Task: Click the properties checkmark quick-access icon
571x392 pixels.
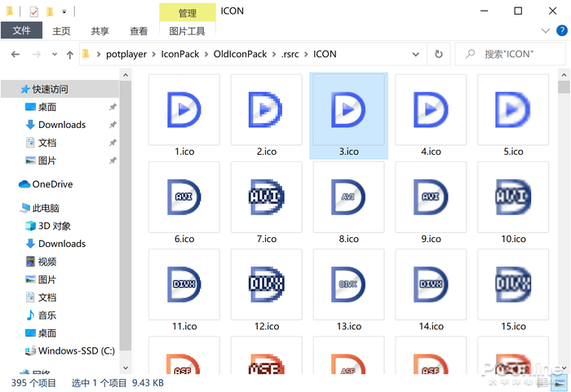Action: (33, 12)
